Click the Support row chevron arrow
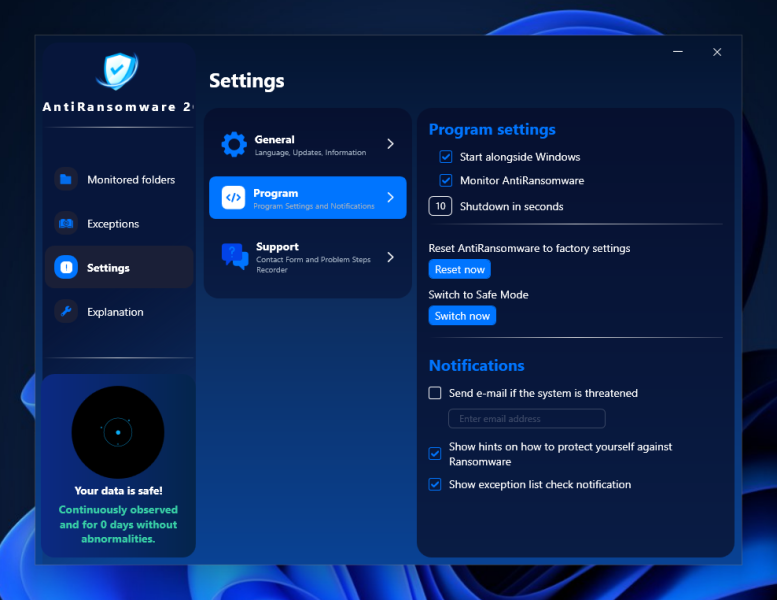Image resolution: width=777 pixels, height=600 pixels. (x=390, y=257)
